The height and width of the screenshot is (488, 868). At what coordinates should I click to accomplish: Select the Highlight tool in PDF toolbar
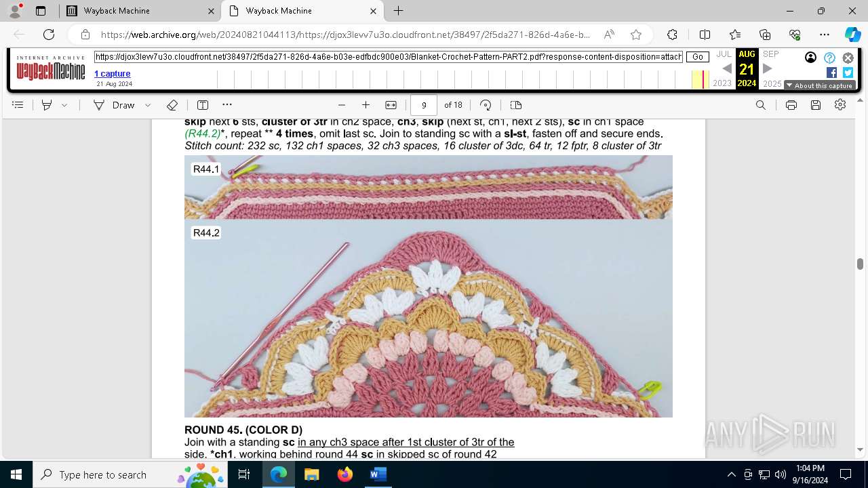pos(47,105)
